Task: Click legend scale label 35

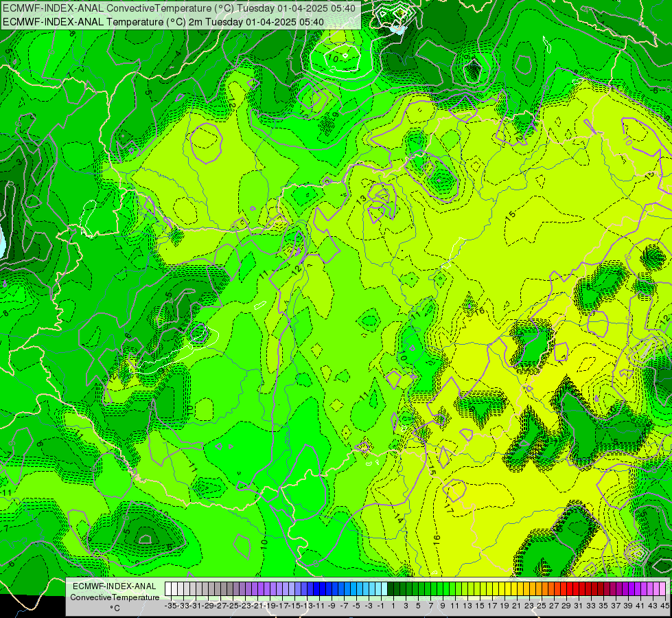Action: pyautogui.click(x=603, y=606)
